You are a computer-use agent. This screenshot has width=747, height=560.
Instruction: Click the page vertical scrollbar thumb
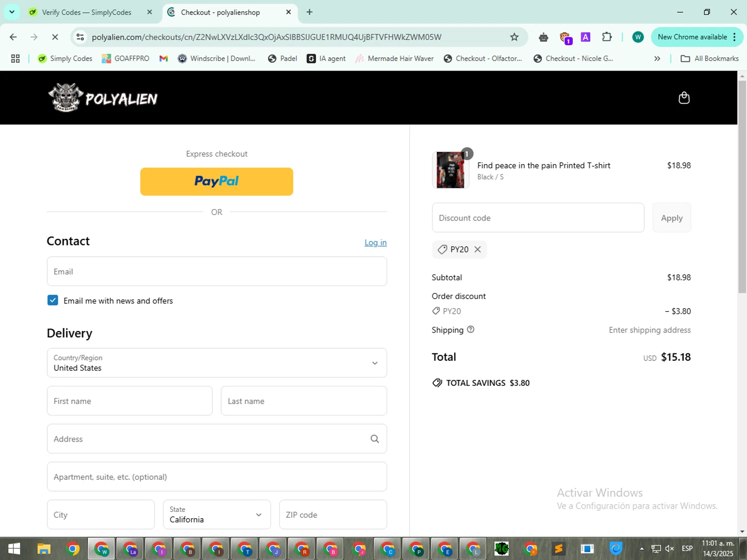point(742,187)
